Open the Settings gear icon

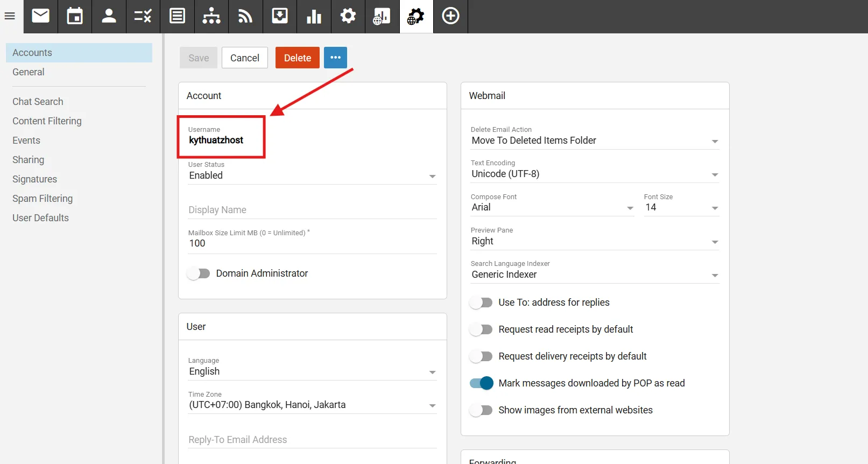tap(348, 16)
